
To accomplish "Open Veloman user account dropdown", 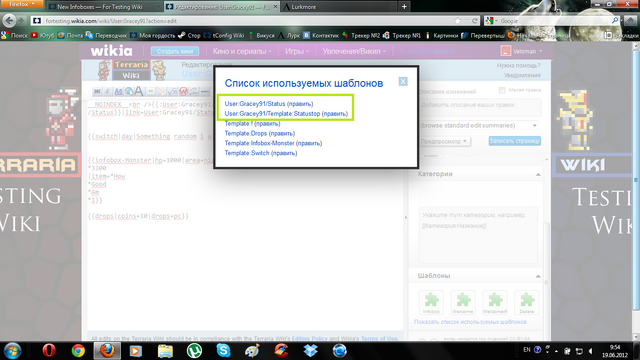I will tap(522, 51).
